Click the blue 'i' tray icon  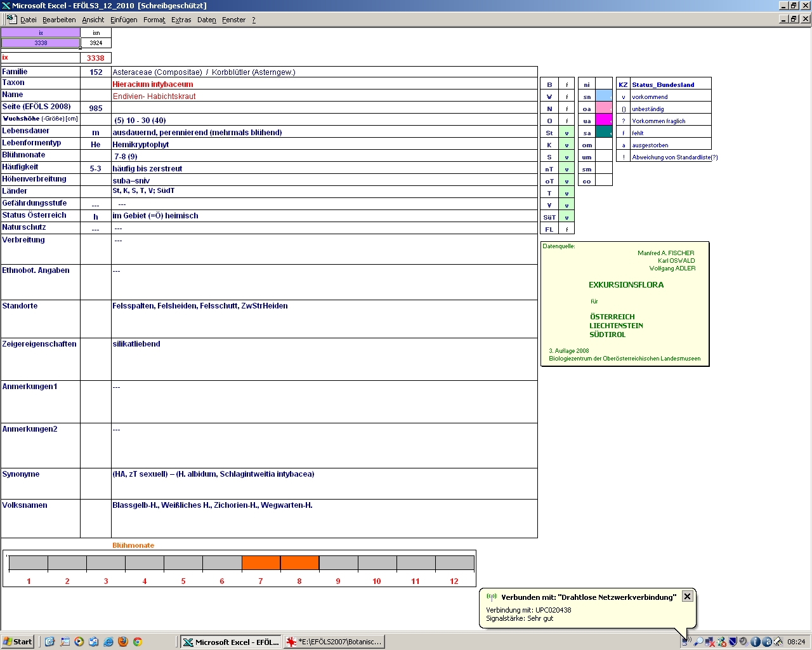[755, 642]
